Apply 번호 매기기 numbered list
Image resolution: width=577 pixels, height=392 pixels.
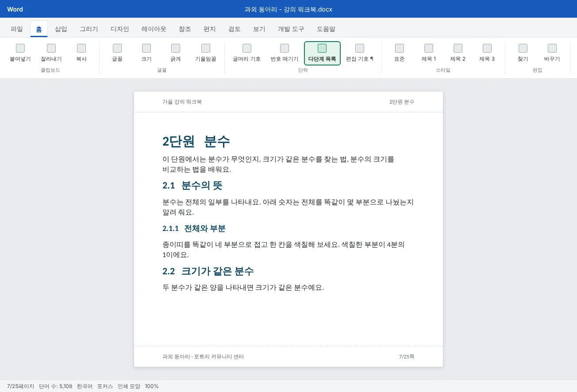pos(285,53)
